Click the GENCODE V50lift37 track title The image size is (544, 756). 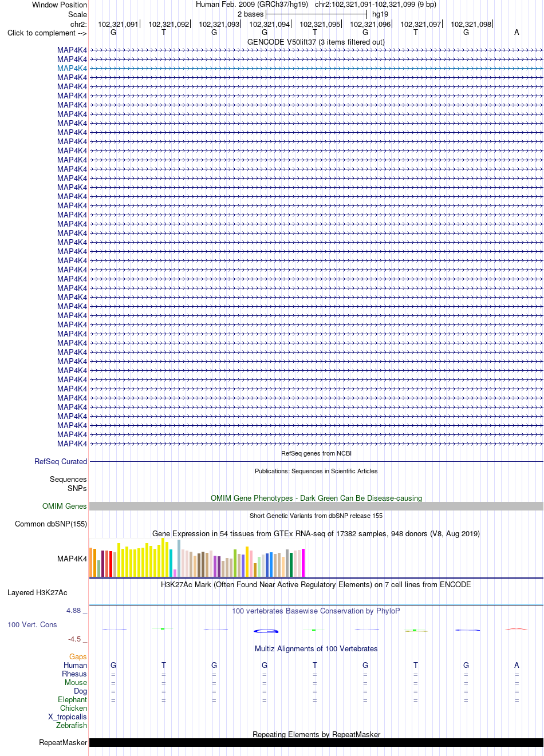point(316,42)
